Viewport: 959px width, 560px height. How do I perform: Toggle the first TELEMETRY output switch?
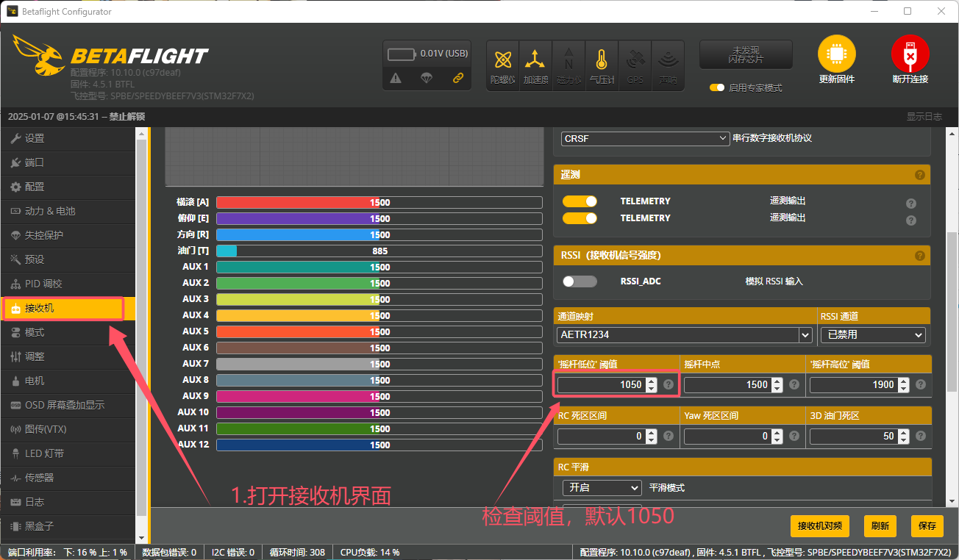[x=580, y=201]
